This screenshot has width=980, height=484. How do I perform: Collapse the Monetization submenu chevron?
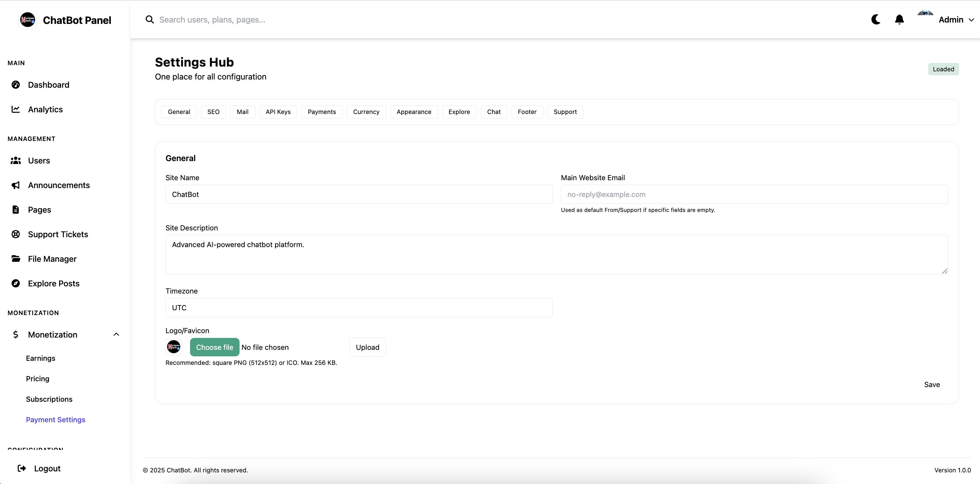click(x=116, y=334)
